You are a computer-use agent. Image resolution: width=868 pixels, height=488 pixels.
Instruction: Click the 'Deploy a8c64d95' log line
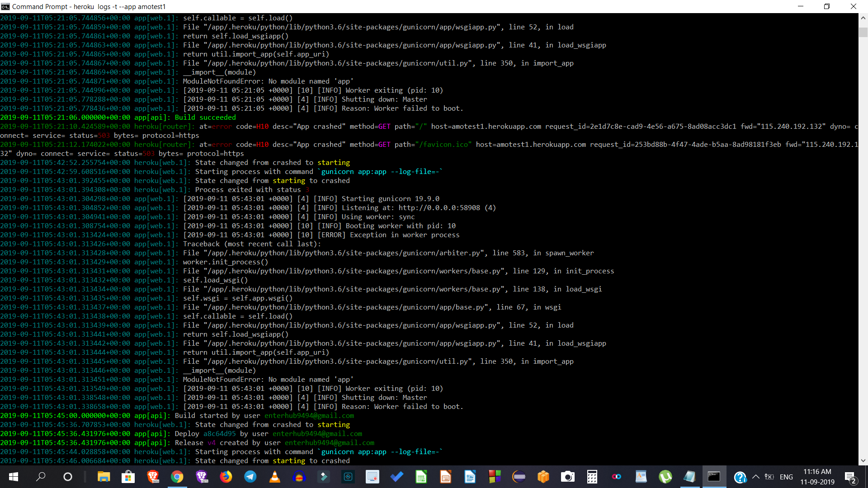coord(181,434)
